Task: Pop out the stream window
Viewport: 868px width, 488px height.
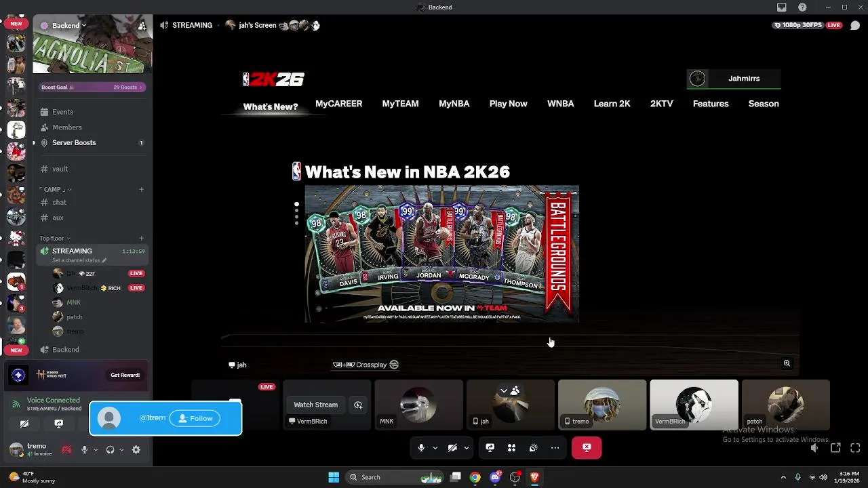Action: (x=835, y=448)
